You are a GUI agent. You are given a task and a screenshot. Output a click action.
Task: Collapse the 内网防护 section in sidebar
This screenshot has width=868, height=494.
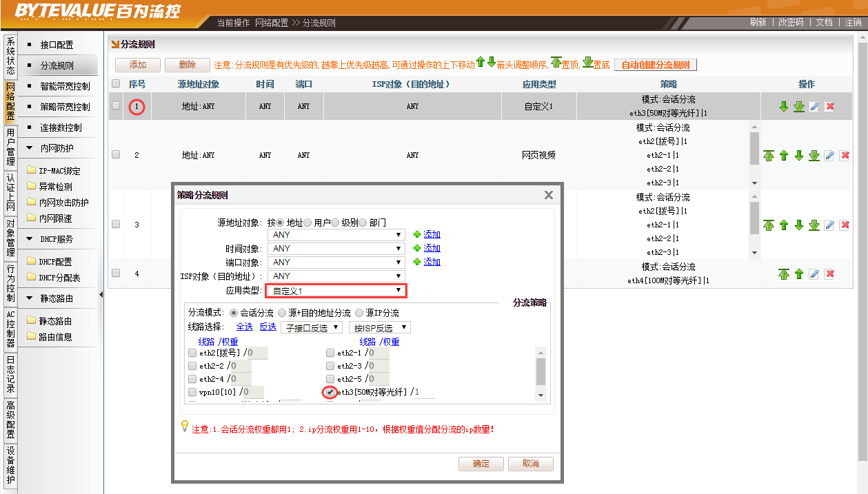30,148
